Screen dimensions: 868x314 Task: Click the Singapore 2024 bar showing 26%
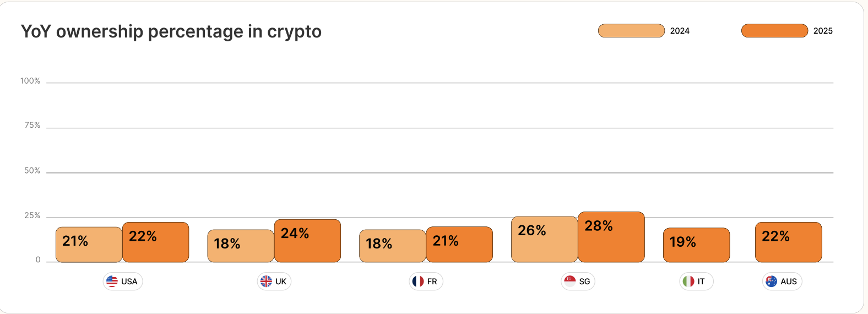click(x=544, y=239)
